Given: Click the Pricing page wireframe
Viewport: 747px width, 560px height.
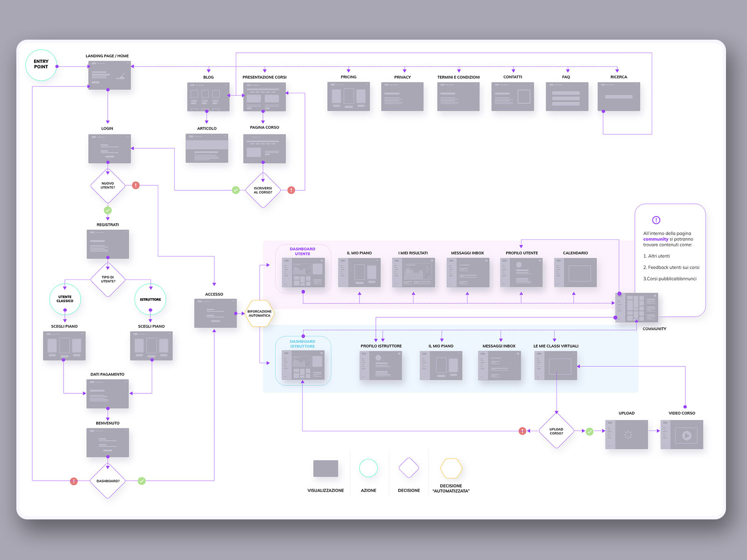Looking at the screenshot, I should click(349, 97).
